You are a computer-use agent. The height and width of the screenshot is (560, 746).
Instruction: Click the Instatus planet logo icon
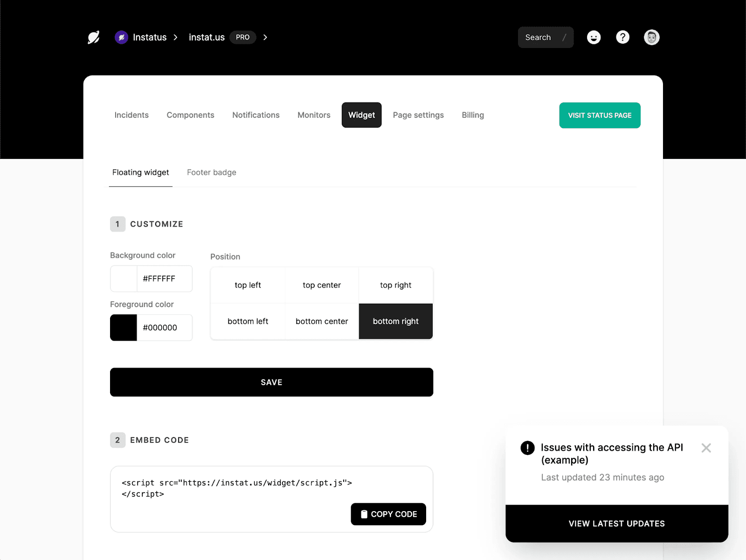[94, 37]
